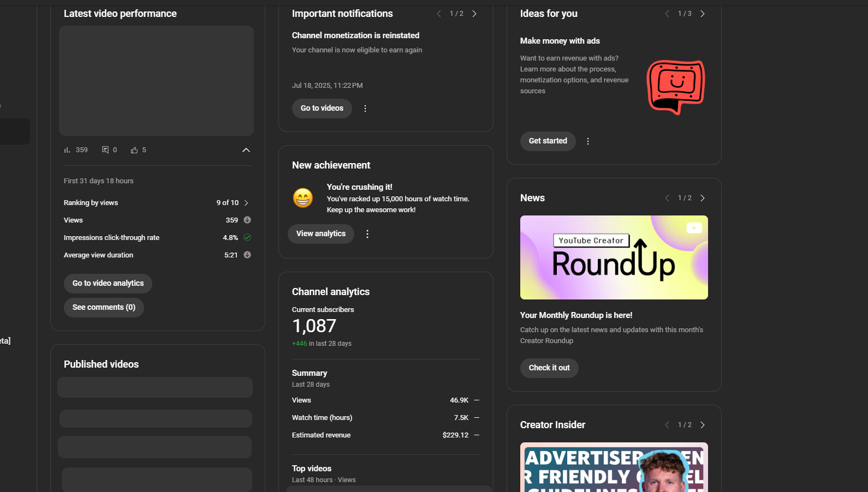Click the down arrow icon beside Views 359

point(247,220)
